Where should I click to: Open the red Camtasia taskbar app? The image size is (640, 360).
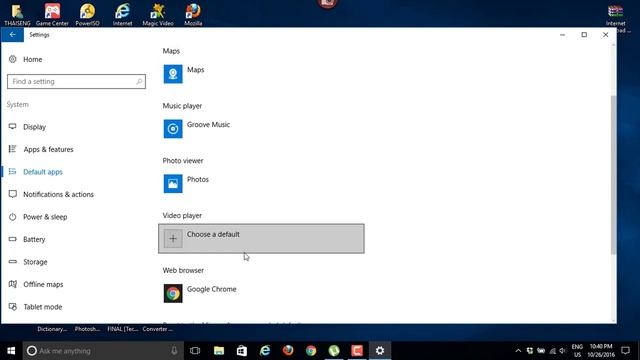(357, 351)
